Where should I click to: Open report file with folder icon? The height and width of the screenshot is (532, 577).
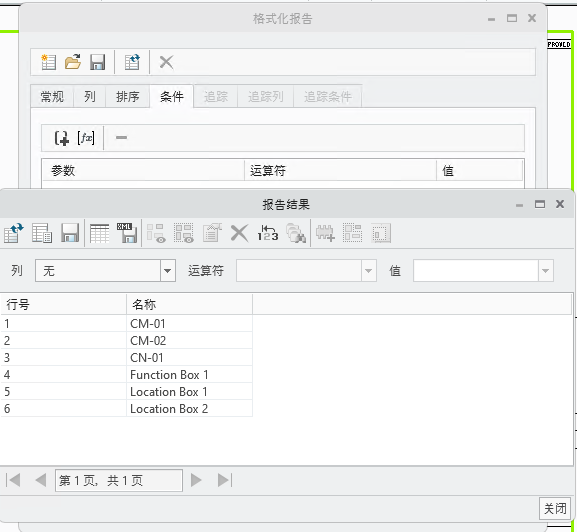(x=73, y=62)
